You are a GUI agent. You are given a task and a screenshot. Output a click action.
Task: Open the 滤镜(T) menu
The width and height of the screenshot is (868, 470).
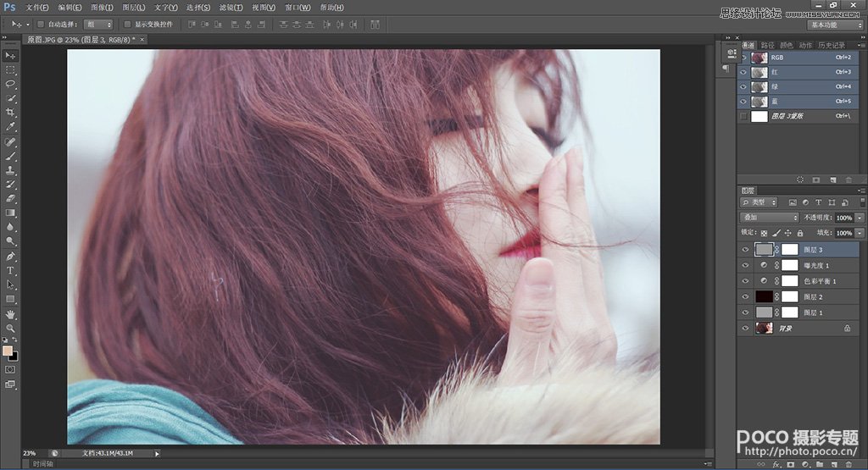pos(230,8)
